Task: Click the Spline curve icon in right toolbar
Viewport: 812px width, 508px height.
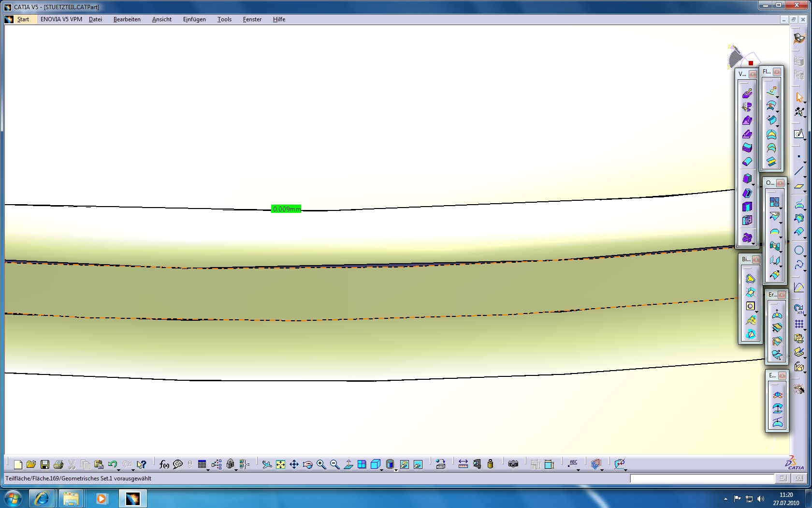Action: (799, 265)
